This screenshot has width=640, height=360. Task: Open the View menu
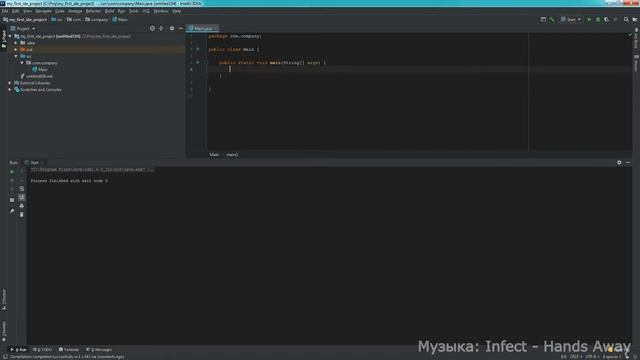tap(27, 11)
